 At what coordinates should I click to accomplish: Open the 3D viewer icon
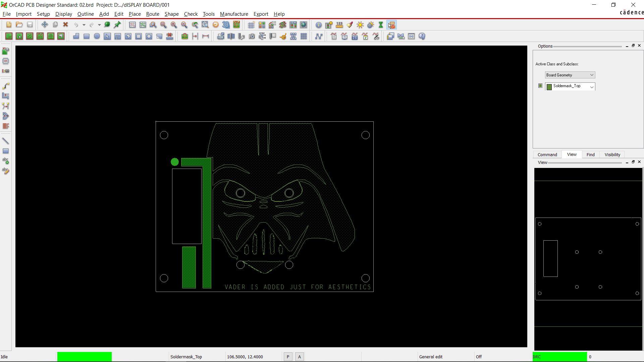pos(226,25)
